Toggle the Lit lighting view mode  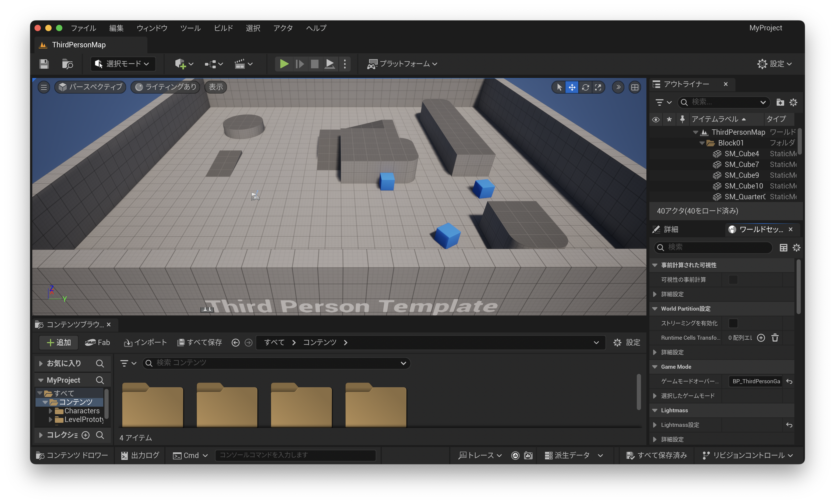[x=165, y=87]
